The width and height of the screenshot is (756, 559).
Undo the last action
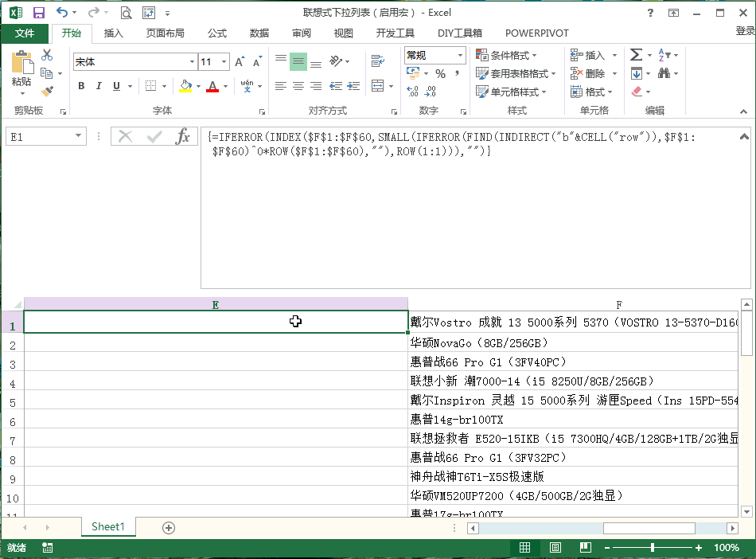coord(62,13)
